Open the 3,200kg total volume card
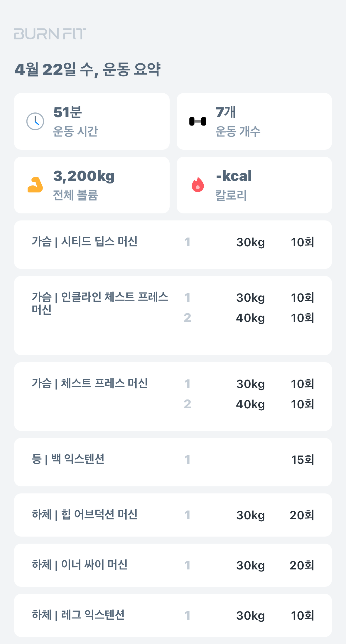The width and height of the screenshot is (346, 644). 92,185
